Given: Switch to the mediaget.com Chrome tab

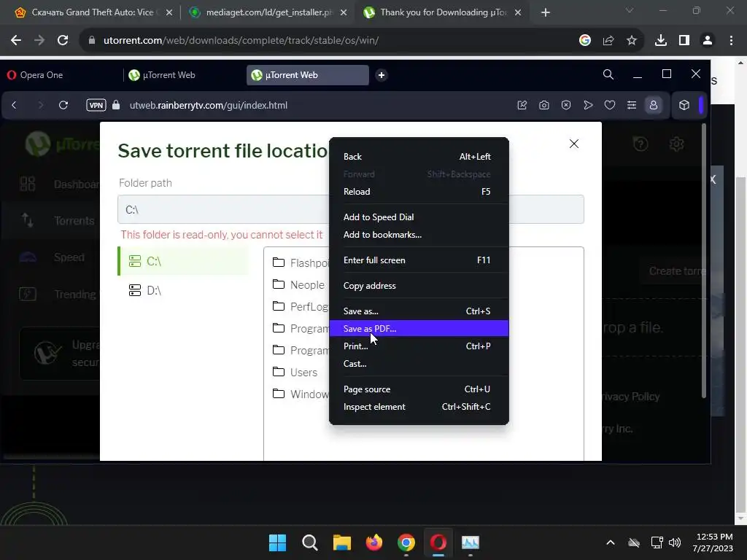Looking at the screenshot, I should 268,12.
